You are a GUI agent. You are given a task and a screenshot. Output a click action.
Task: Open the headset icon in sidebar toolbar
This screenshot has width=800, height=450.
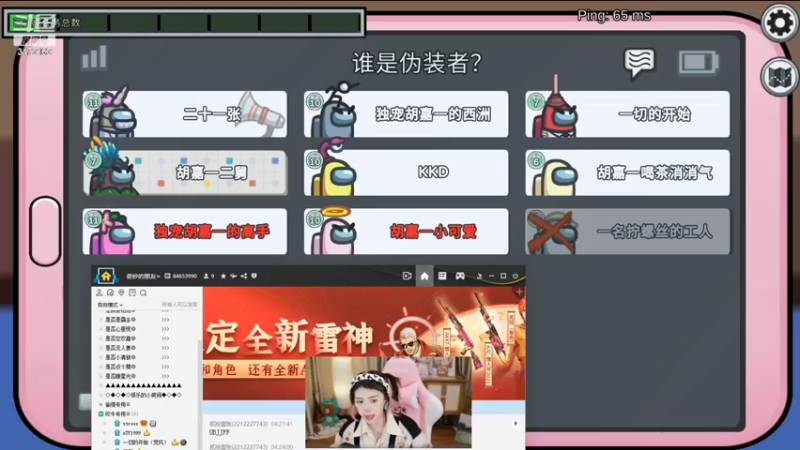click(x=110, y=293)
